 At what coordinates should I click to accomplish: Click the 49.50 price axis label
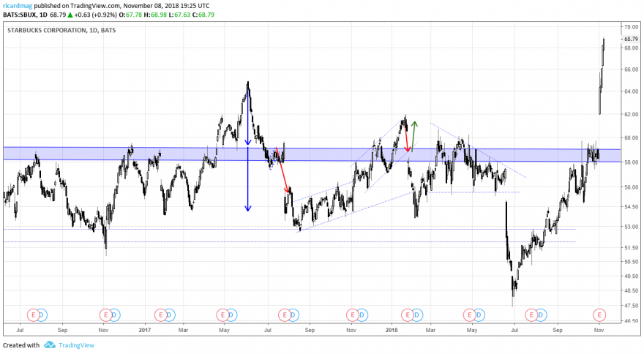pyautogui.click(x=632, y=276)
